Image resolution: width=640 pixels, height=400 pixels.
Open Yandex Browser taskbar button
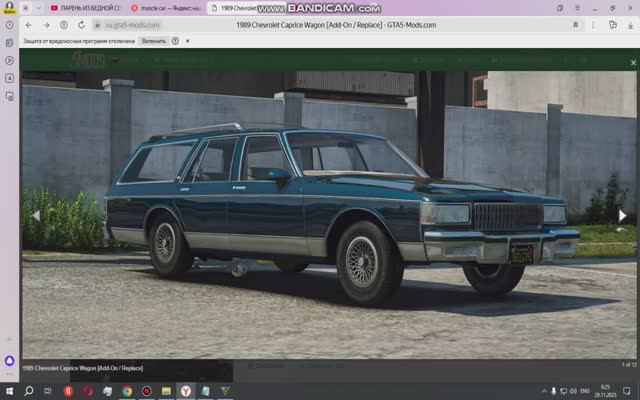point(186,391)
